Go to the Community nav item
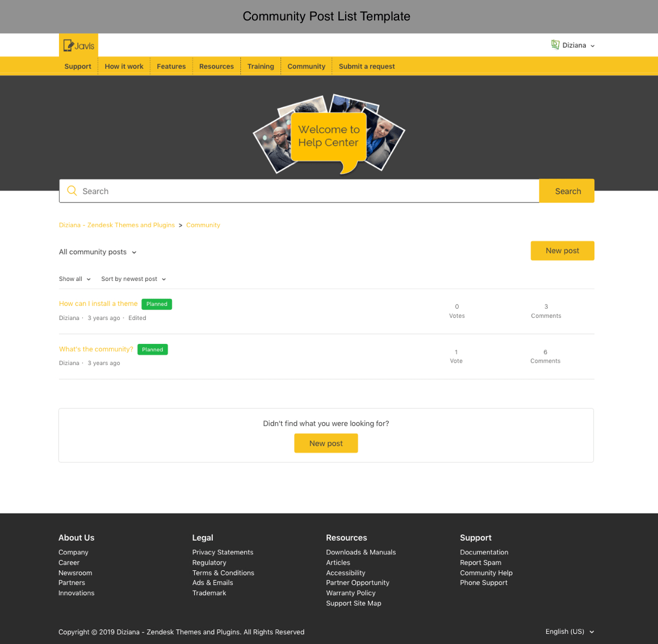This screenshot has height=644, width=658. pos(306,66)
